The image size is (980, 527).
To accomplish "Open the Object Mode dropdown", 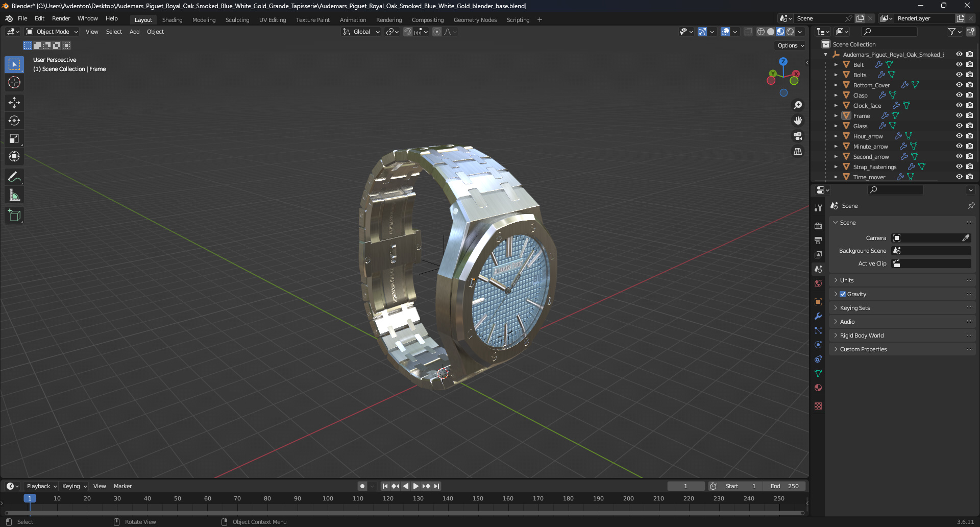I will (x=52, y=32).
